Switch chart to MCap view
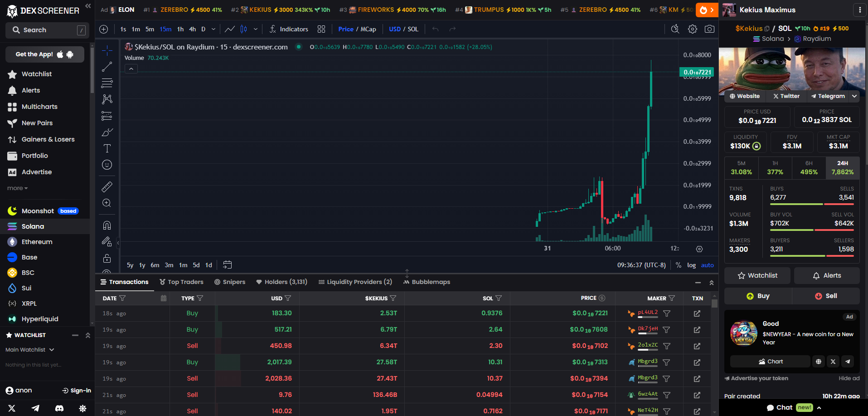 368,29
